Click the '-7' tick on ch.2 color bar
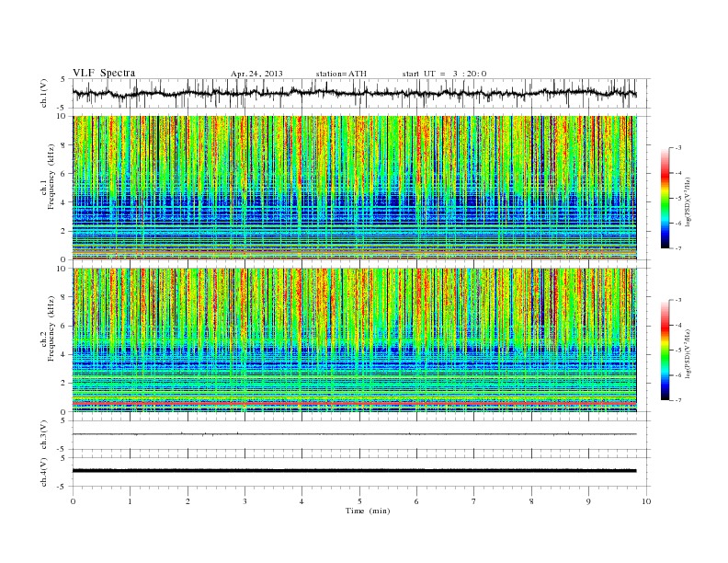The width and height of the screenshot is (728, 563). tap(678, 400)
